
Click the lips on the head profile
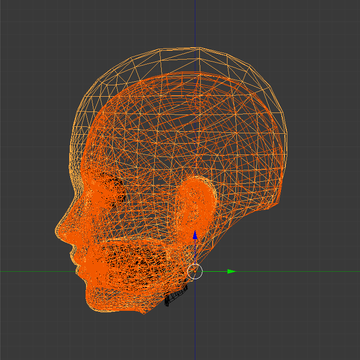[x=77, y=262]
